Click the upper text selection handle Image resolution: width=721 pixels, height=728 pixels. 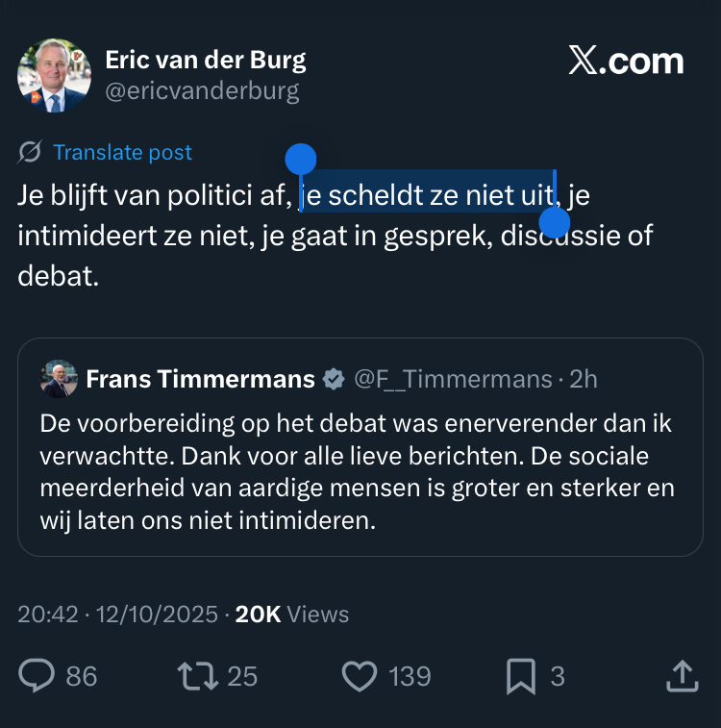point(301,160)
